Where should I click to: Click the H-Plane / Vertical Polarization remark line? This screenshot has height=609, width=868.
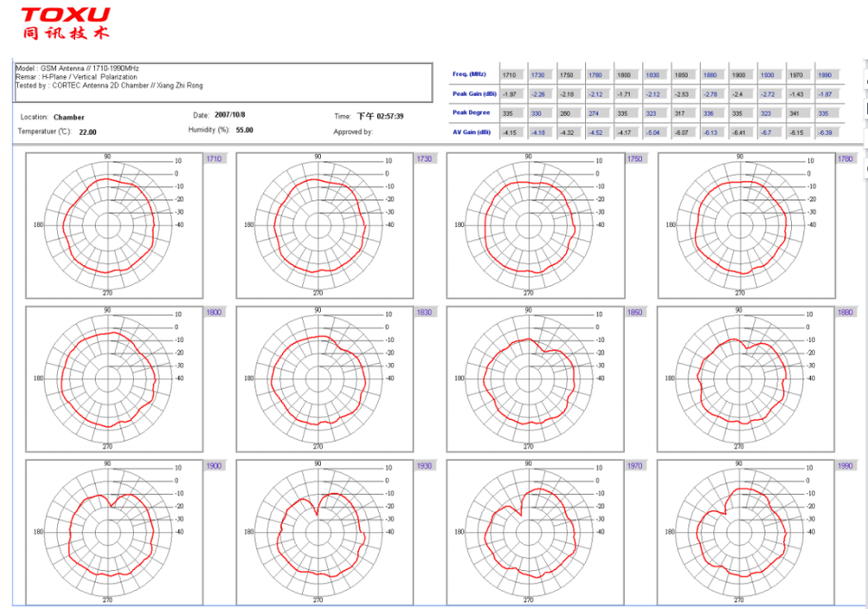click(76, 77)
